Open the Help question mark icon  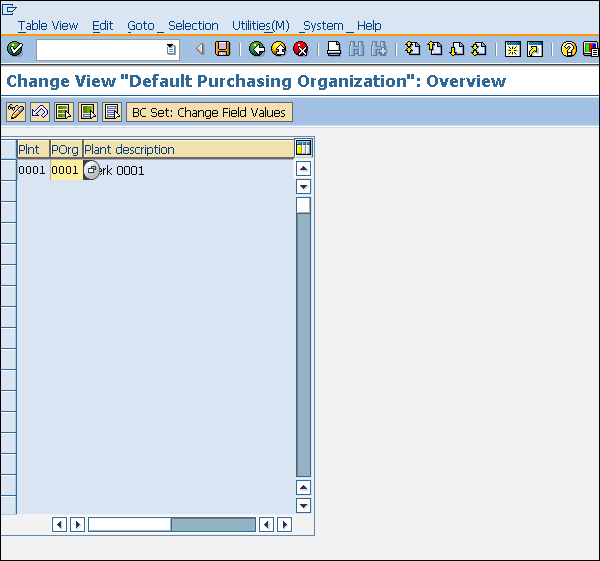(569, 49)
